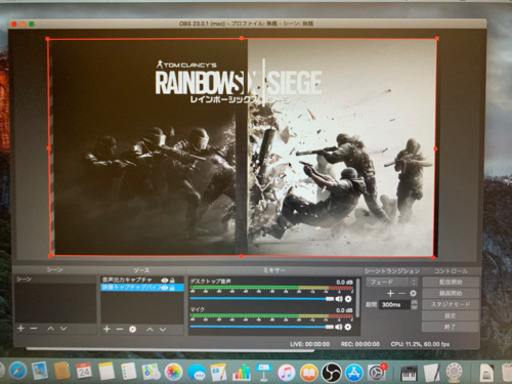Image resolution: width=512 pixels, height=384 pixels.
Task: Toggle visibility of 音声出力キャプチャ source
Action: pos(164,280)
